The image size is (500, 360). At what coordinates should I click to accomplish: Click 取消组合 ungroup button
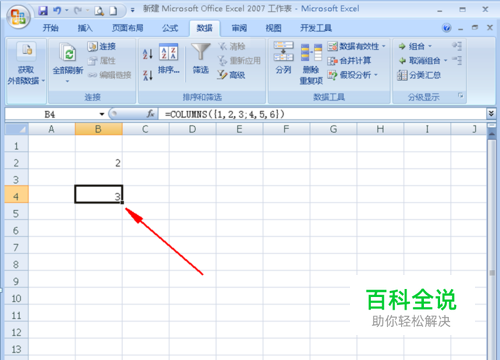click(x=420, y=61)
